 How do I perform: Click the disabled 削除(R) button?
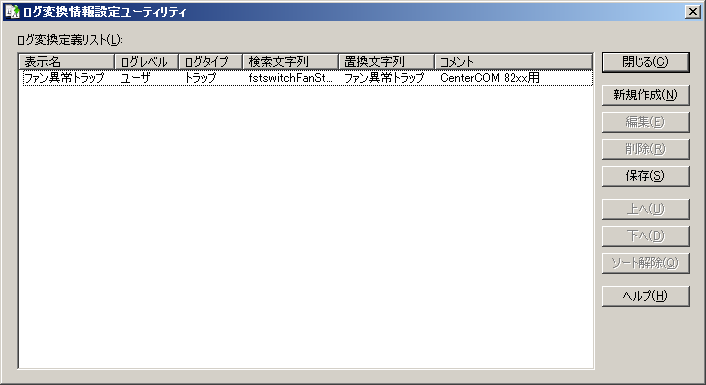click(645, 149)
